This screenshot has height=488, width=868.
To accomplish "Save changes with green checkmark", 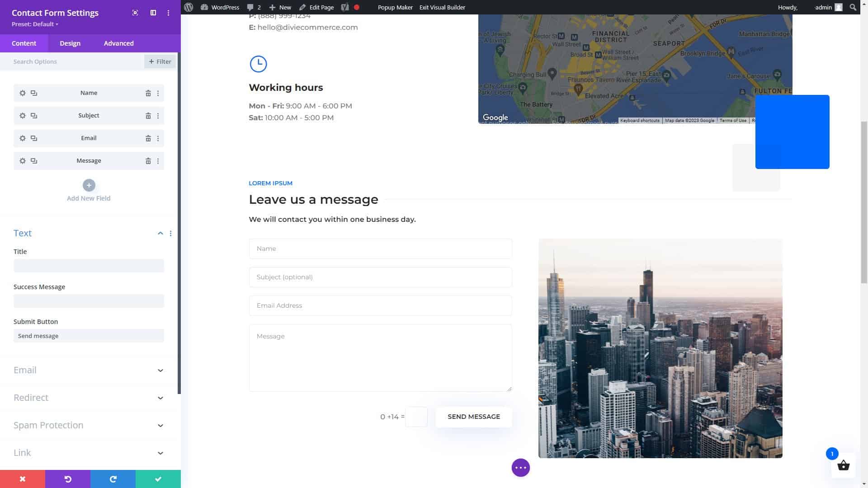I will pyautogui.click(x=158, y=479).
